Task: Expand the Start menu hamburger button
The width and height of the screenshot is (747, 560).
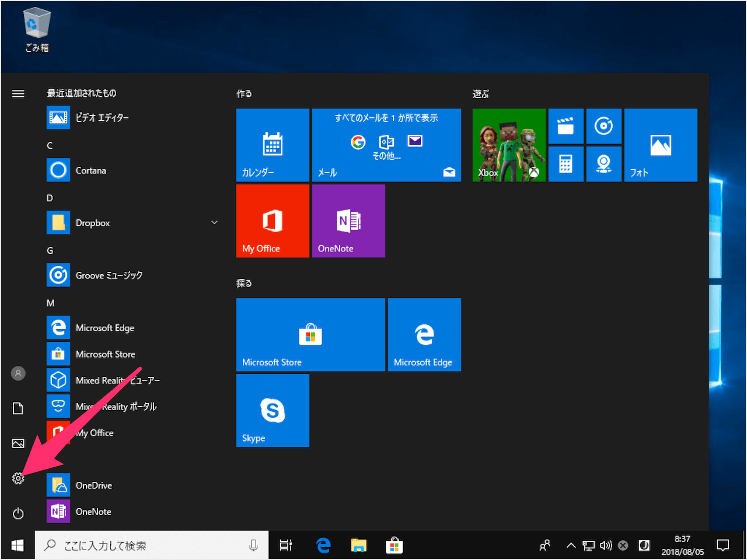Action: pyautogui.click(x=18, y=93)
